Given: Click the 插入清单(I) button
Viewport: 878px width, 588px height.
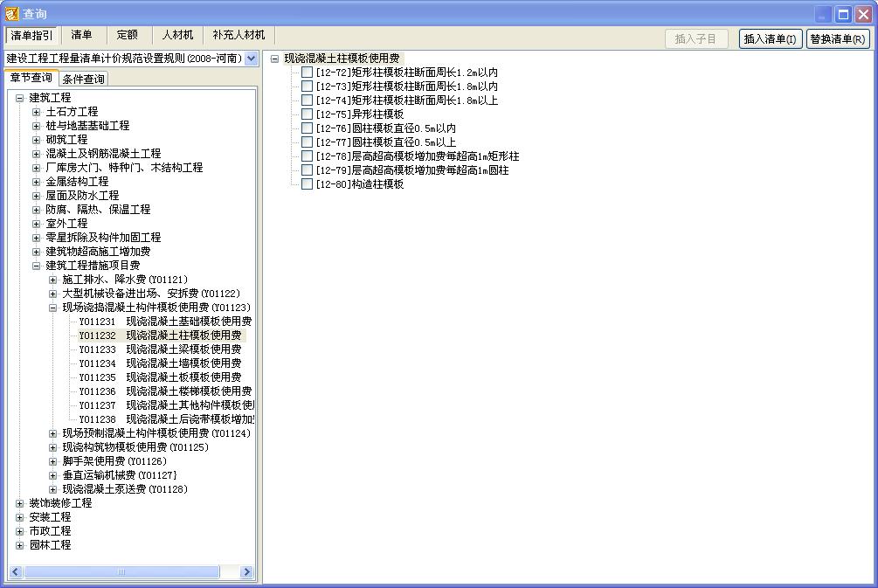Looking at the screenshot, I should (x=771, y=39).
